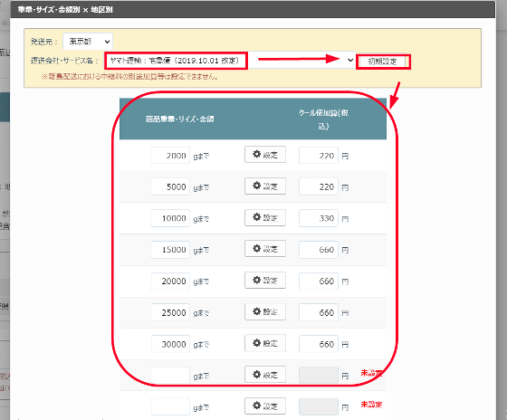Click the 重量・サイズ・金額別 × 地区別 dialog title
This screenshot has width=507, height=420.
pyautogui.click(x=65, y=10)
